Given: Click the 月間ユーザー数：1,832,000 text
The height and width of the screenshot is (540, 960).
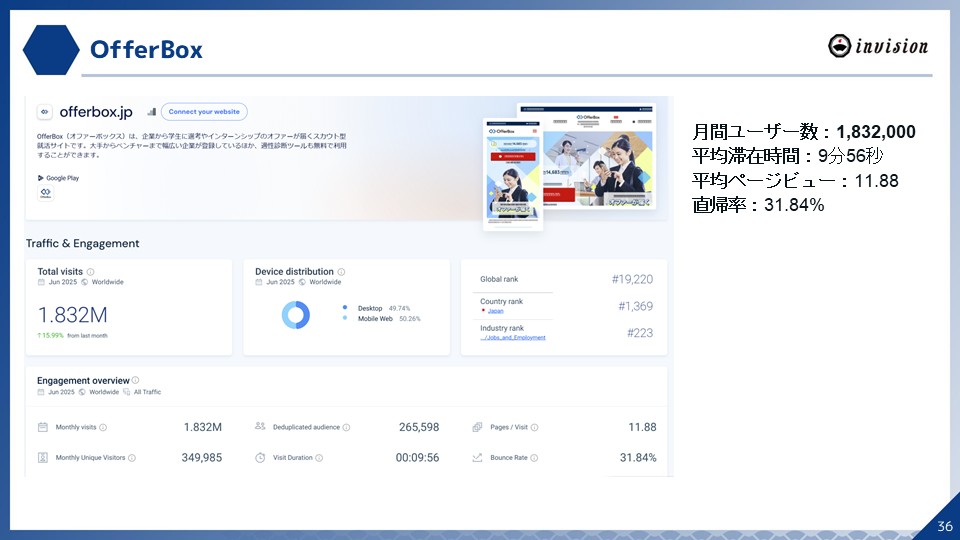Looking at the screenshot, I should tap(804, 132).
